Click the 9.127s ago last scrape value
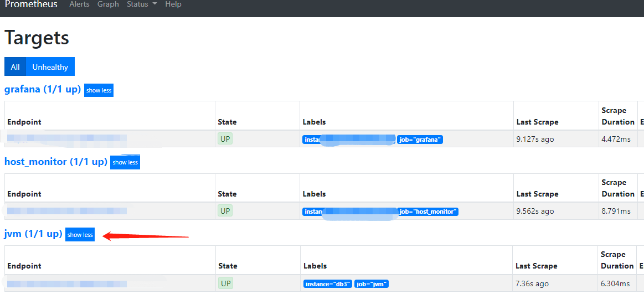This screenshot has height=294, width=644. [535, 139]
